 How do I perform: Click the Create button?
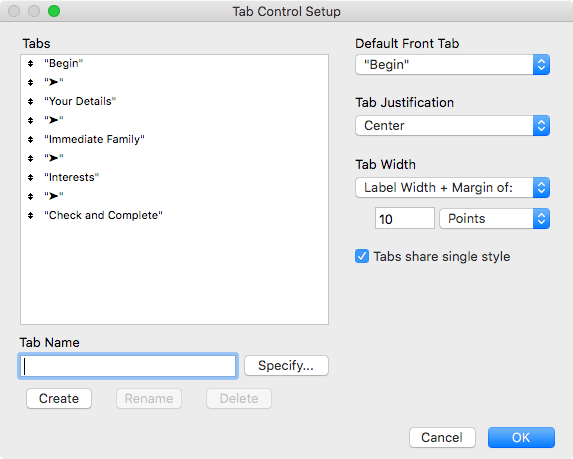point(59,398)
